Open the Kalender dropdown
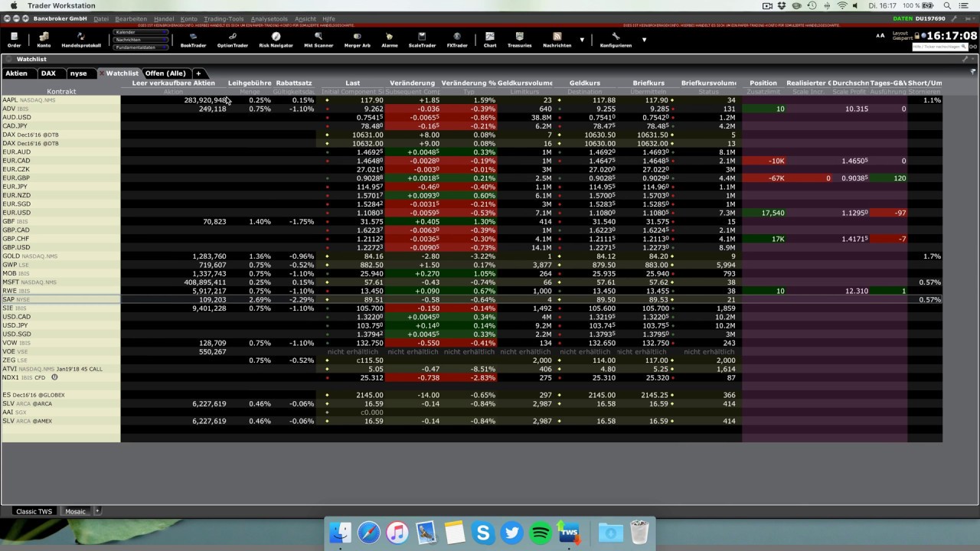This screenshot has height=551, width=980. (x=142, y=32)
